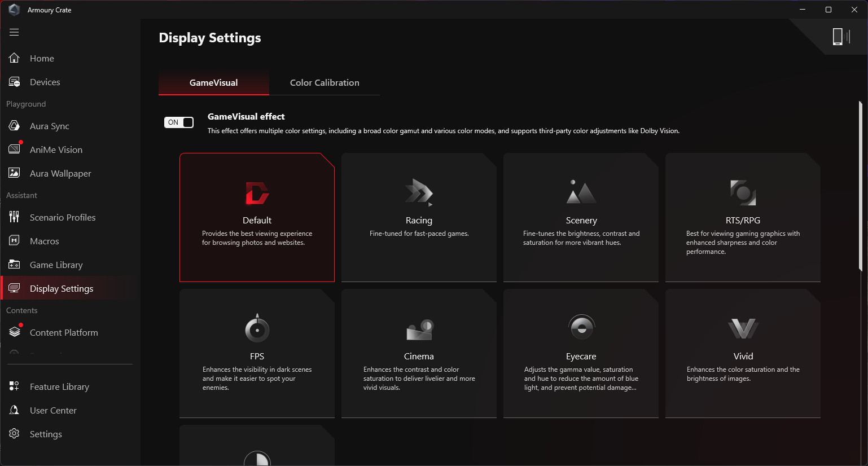Click the device phone icon at top right
The image size is (868, 466).
pos(838,37)
